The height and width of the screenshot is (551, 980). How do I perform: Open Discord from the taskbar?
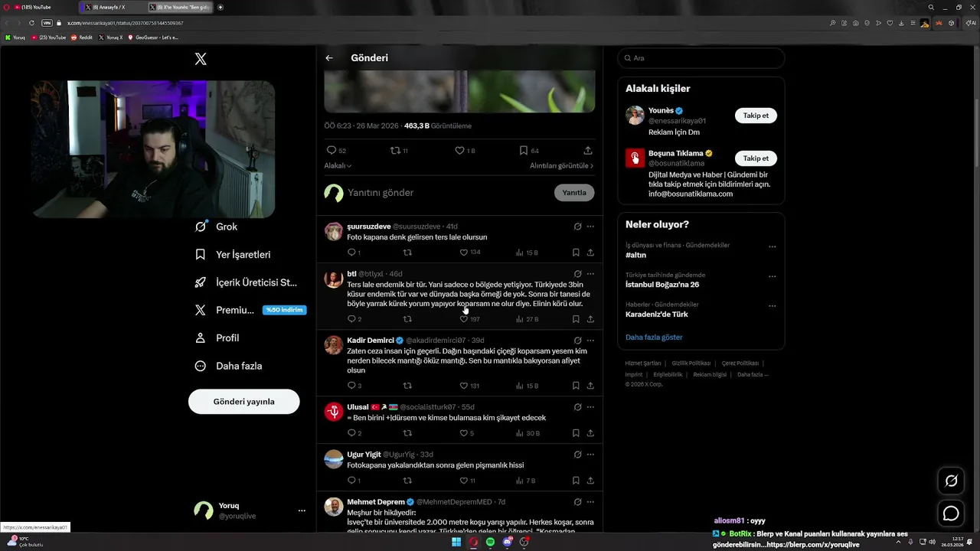tap(507, 542)
